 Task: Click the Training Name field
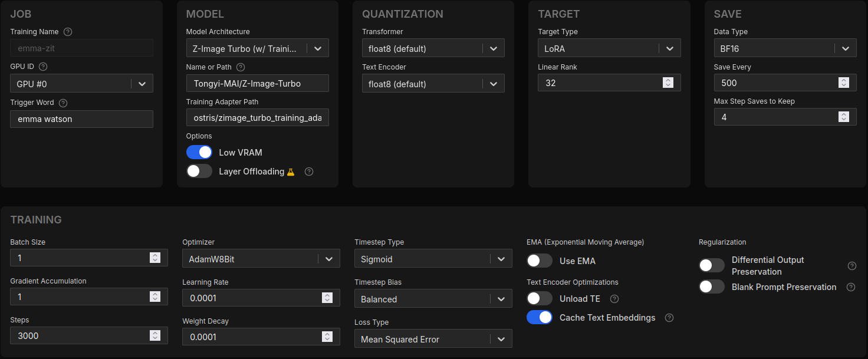pyautogui.click(x=81, y=48)
